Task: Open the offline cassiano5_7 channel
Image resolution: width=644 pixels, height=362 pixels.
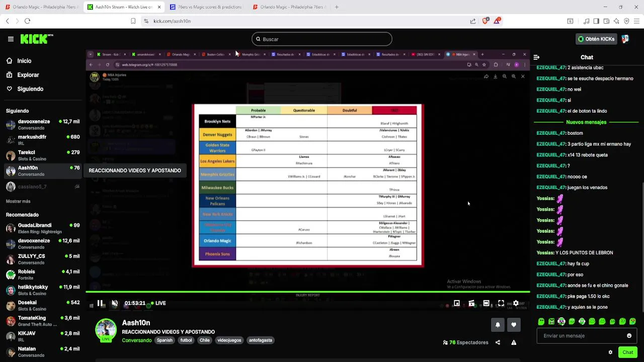Action: pos(42,187)
